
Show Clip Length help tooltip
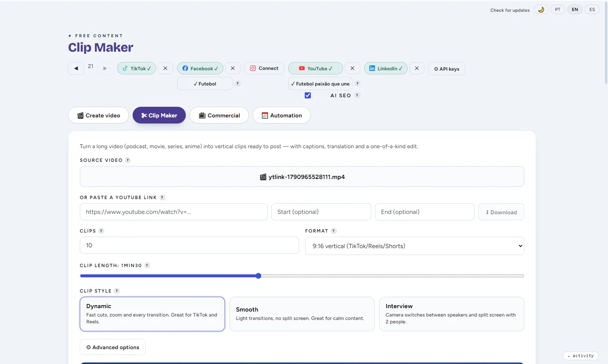[x=147, y=265]
